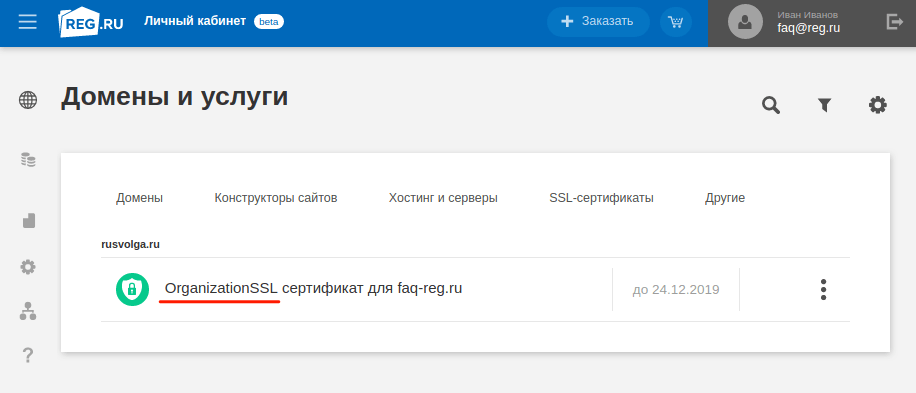This screenshot has height=393, width=916.
Task: Open the sidebar gear settings icon
Action: coord(28,267)
